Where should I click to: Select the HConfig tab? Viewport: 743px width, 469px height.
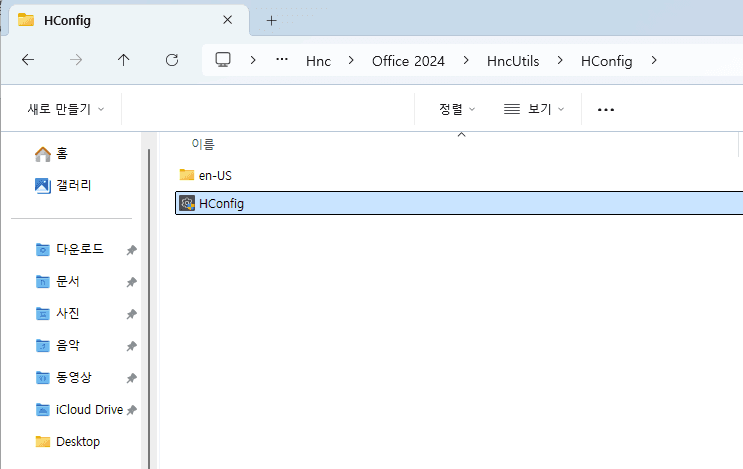click(x=129, y=20)
